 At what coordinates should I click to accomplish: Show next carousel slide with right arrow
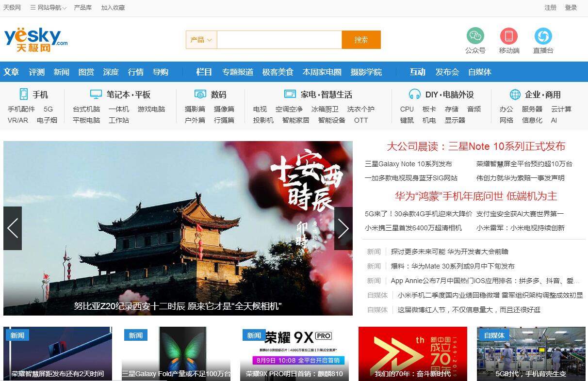pos(343,228)
